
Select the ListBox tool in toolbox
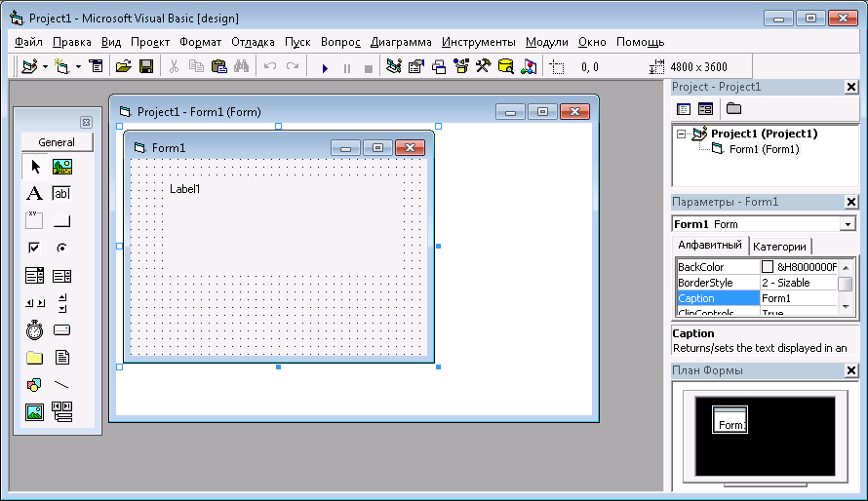point(62,276)
